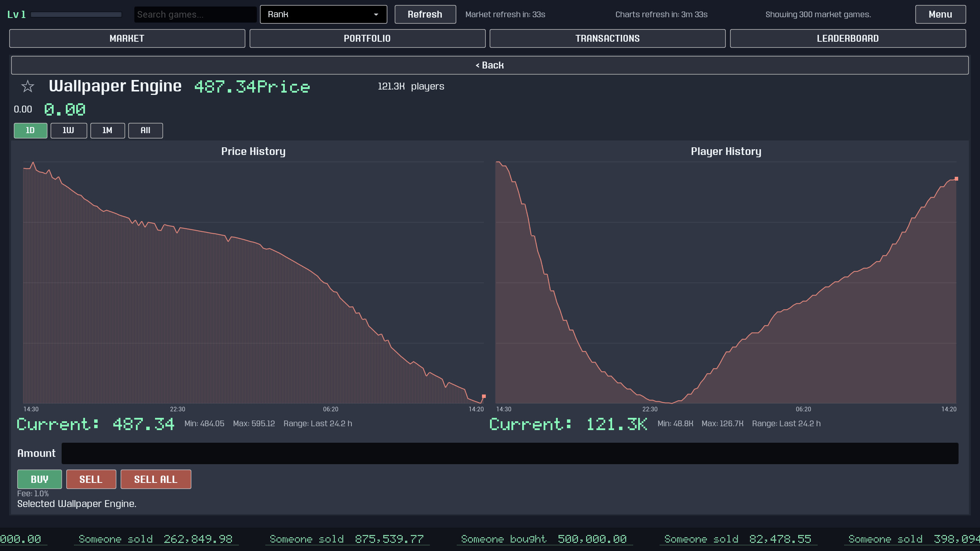Click the SELL ALL button
980x551 pixels.
click(x=156, y=479)
